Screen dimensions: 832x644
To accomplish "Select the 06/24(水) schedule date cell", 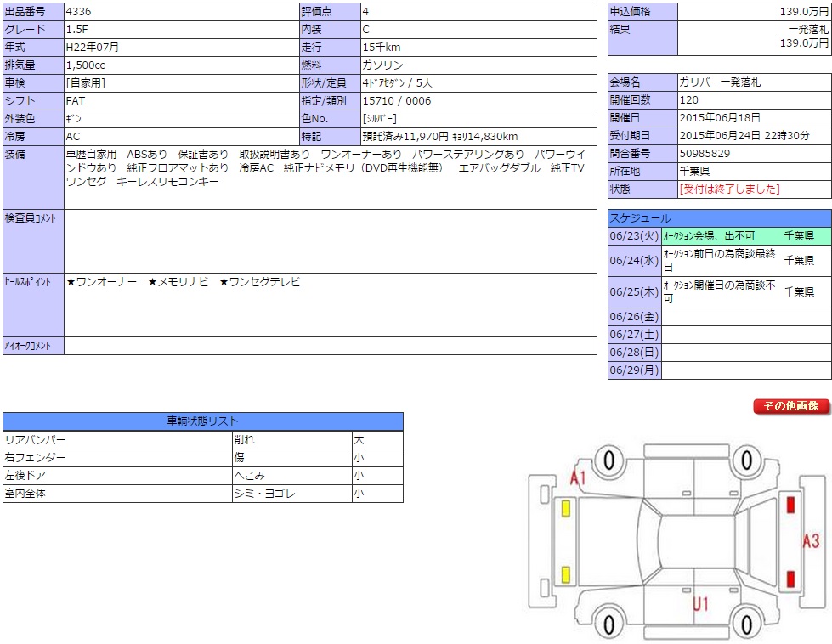I will pos(634,261).
